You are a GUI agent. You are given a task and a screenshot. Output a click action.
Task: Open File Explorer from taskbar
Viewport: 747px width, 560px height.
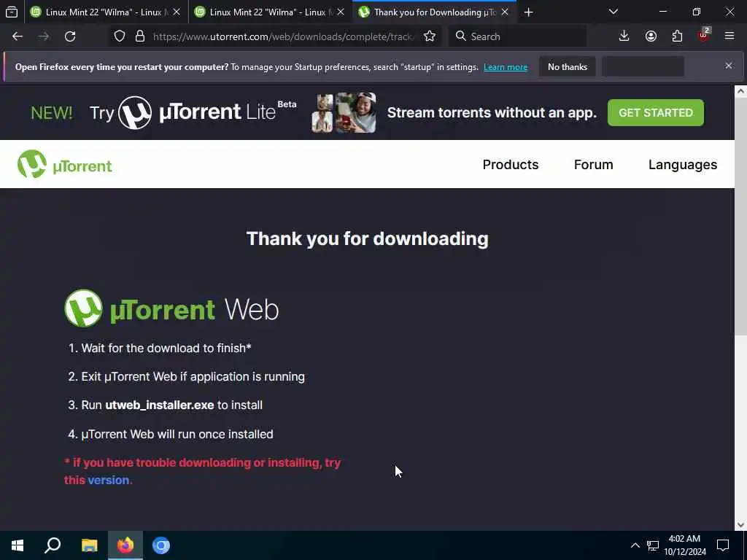pos(89,545)
